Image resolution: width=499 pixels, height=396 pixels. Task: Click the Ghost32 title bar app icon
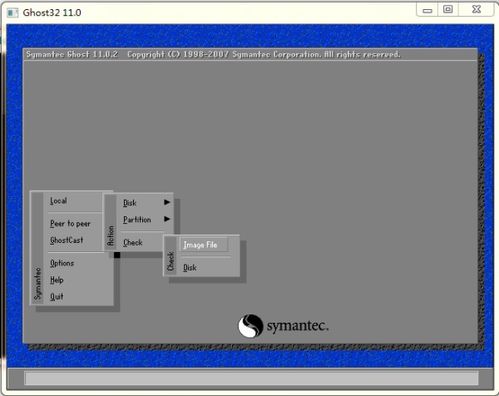(x=12, y=13)
